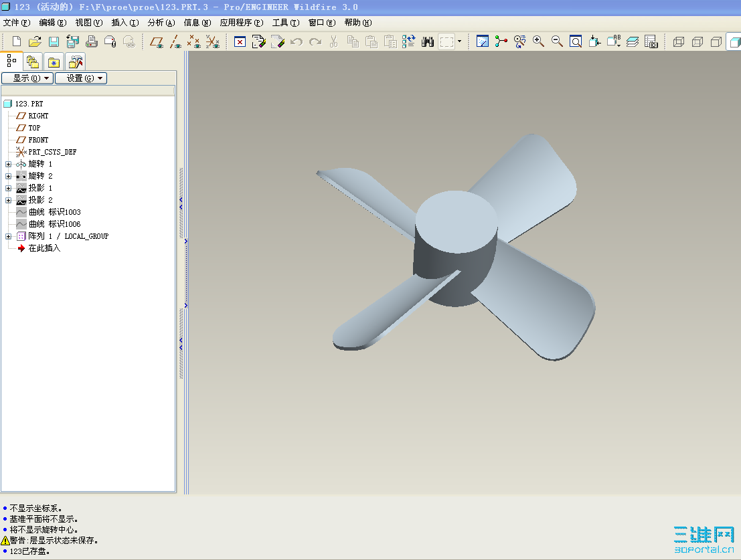This screenshot has height=560, width=741.
Task: Click the regenerate model icon
Action: coord(409,41)
